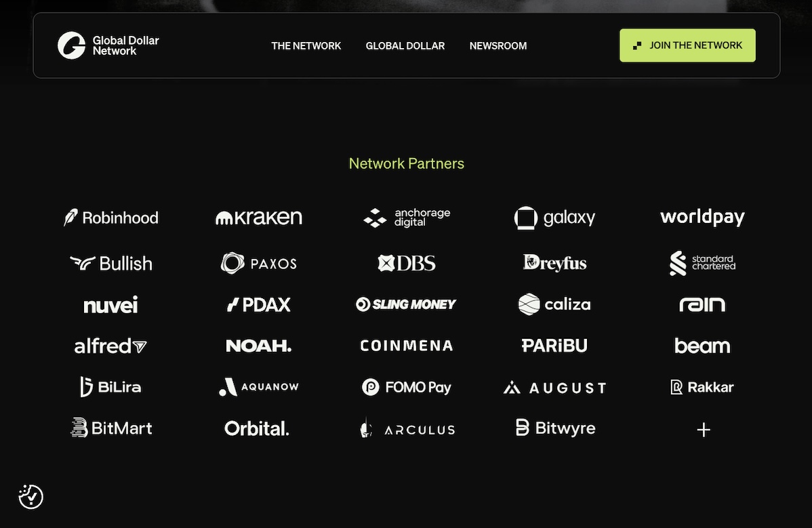
Task: Select the Rakkar logo
Action: point(702,387)
